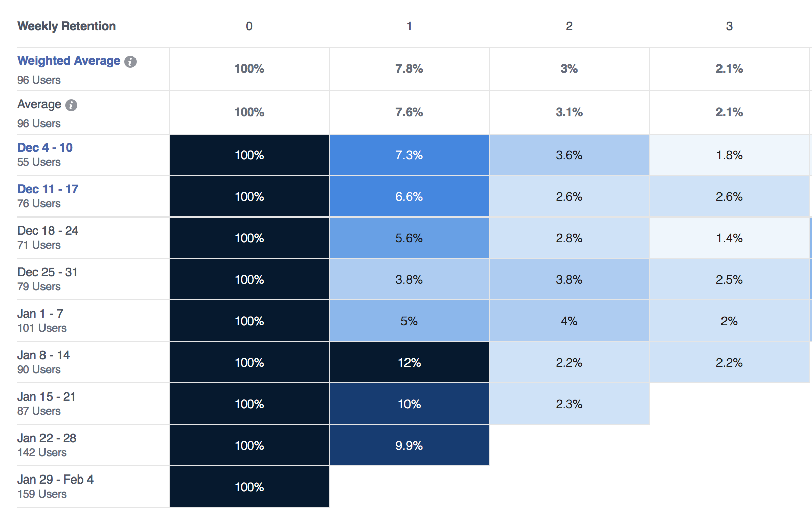
Task: Select the week 3 column header
Action: (729, 26)
